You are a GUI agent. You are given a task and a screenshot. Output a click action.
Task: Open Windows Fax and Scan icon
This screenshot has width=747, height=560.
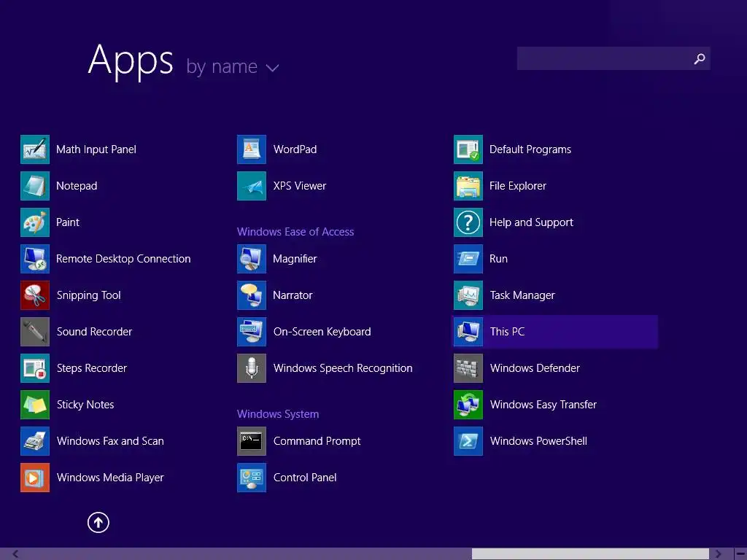[x=35, y=441]
